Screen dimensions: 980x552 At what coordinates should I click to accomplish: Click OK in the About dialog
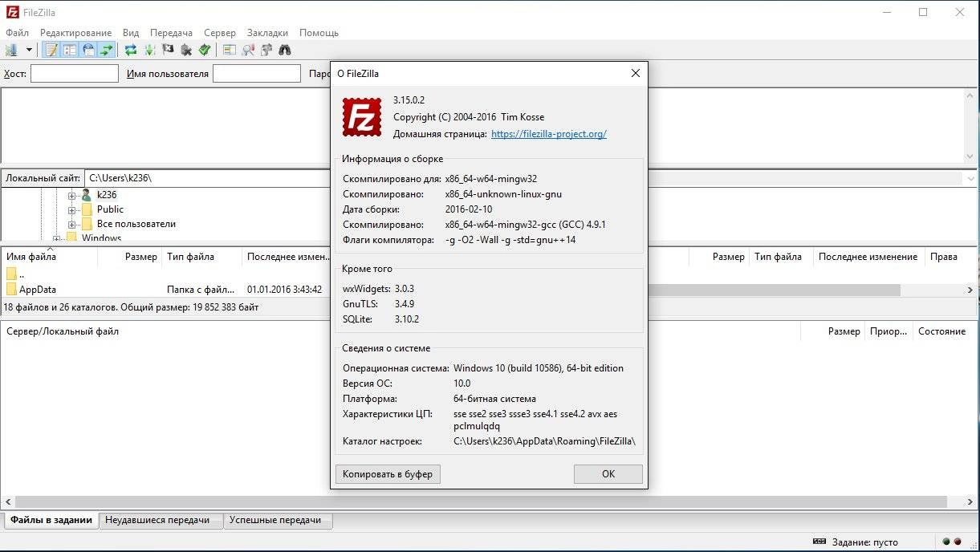click(x=608, y=474)
